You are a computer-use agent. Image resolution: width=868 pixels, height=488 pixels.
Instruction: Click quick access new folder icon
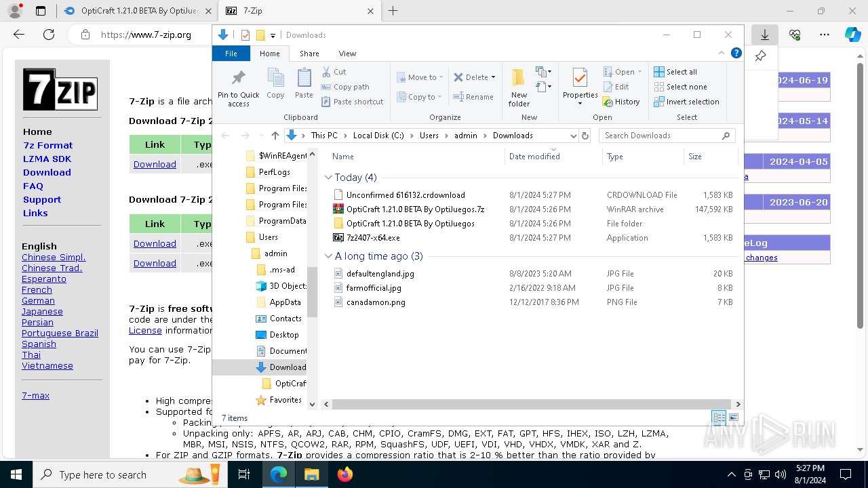coord(260,35)
